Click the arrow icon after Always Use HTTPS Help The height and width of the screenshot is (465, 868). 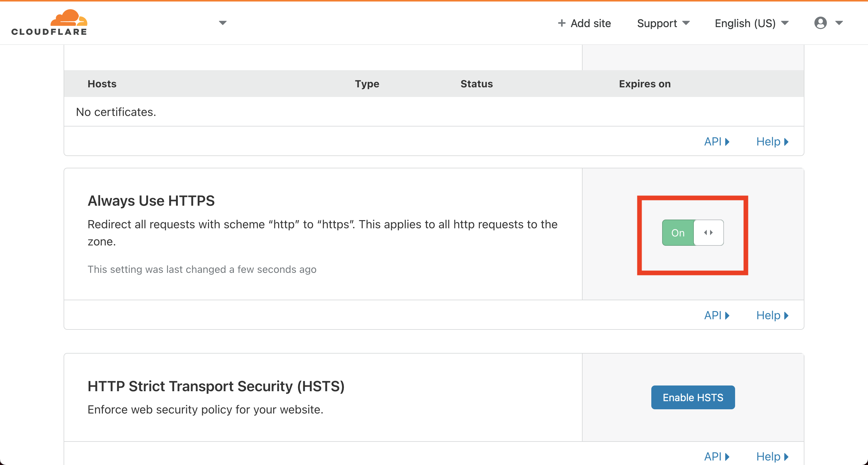click(786, 316)
